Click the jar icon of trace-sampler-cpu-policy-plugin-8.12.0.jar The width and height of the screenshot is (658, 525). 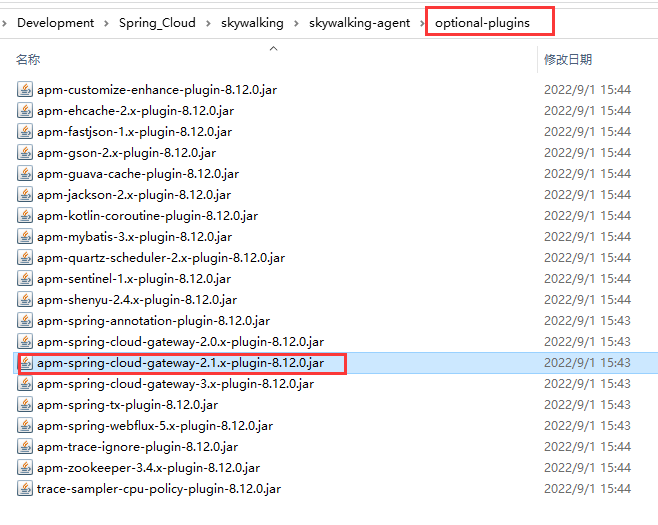point(25,488)
